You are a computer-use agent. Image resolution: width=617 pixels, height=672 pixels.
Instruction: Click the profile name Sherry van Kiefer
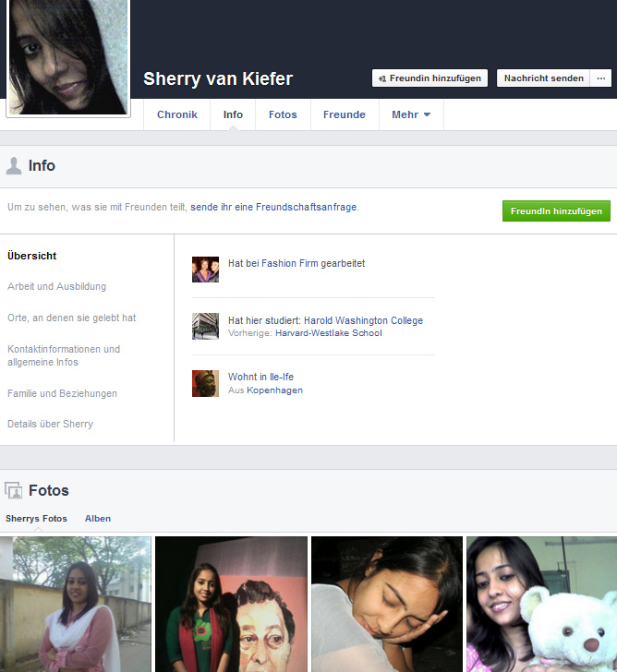pyautogui.click(x=218, y=78)
